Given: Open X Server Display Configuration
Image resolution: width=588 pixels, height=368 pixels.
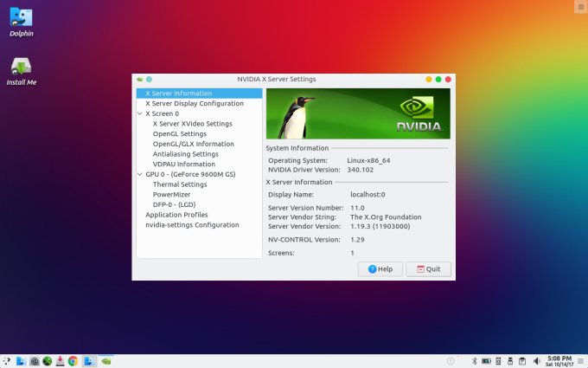Looking at the screenshot, I should [195, 103].
